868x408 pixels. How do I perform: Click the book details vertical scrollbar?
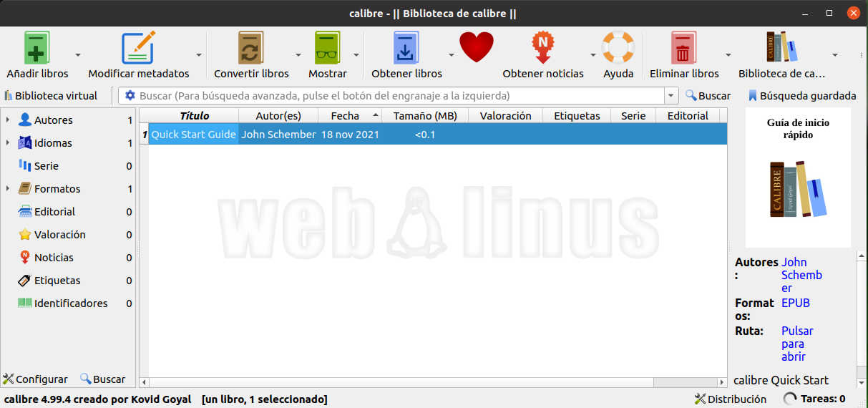[862, 319]
